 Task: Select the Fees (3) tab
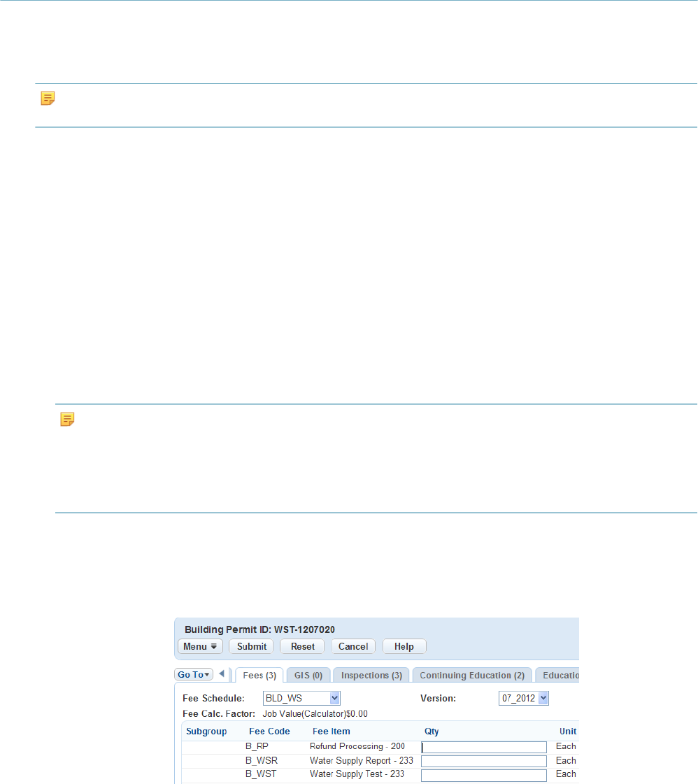pyautogui.click(x=259, y=676)
